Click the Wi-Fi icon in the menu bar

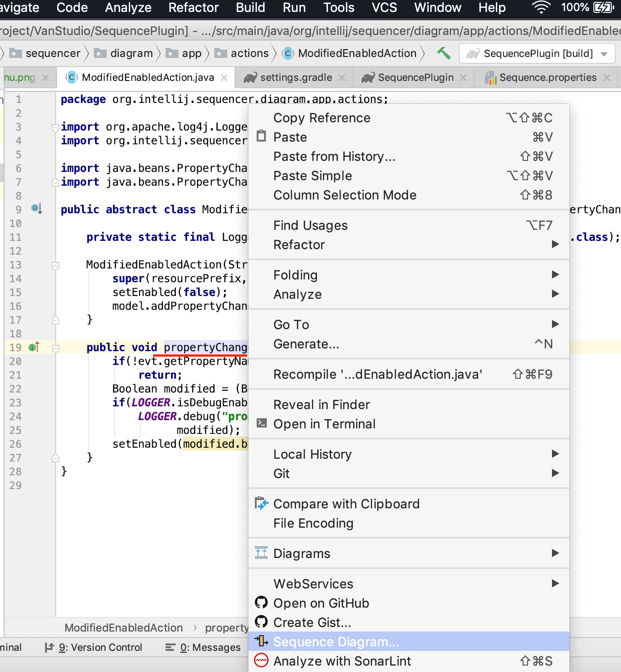coord(540,7)
